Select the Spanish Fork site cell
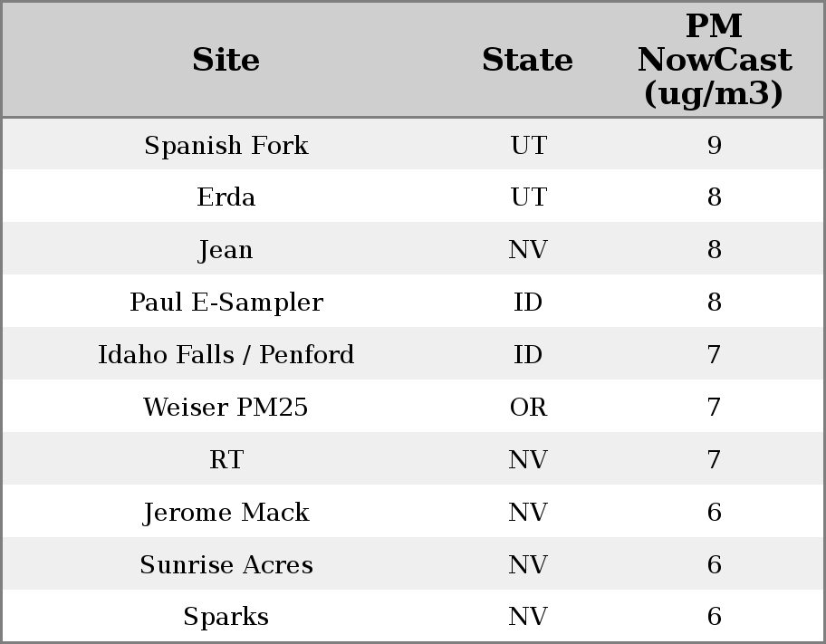This screenshot has width=826, height=644. (226, 145)
